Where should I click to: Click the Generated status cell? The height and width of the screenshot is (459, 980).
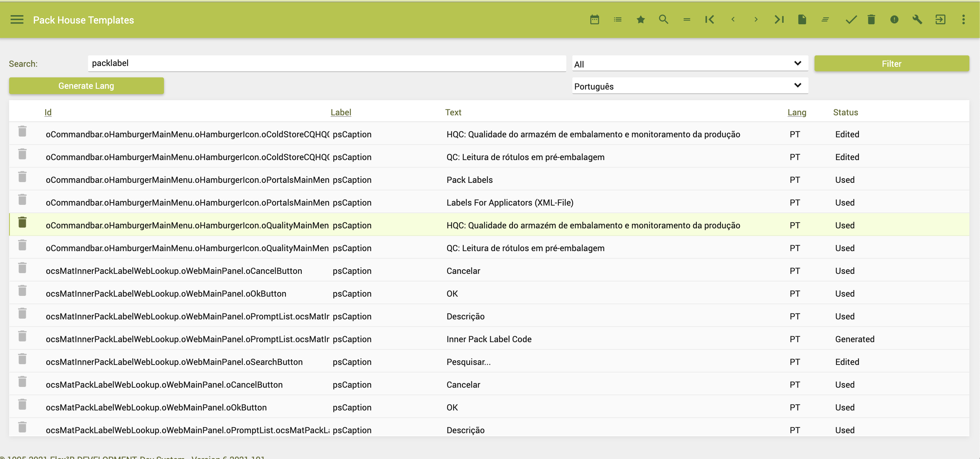(854, 339)
